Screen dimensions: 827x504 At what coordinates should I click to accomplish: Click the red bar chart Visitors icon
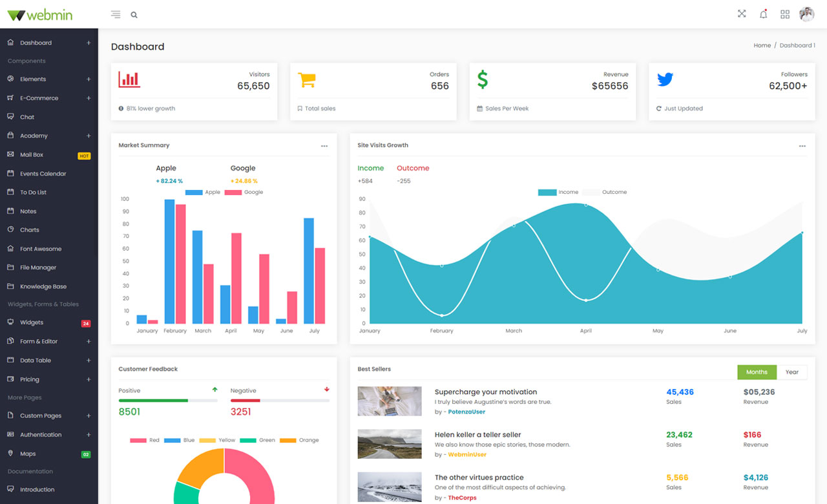tap(129, 79)
